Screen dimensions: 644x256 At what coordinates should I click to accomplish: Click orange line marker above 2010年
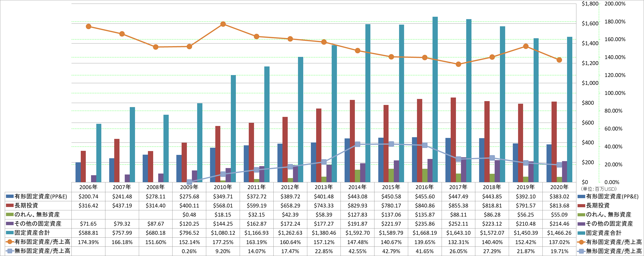(223, 24)
